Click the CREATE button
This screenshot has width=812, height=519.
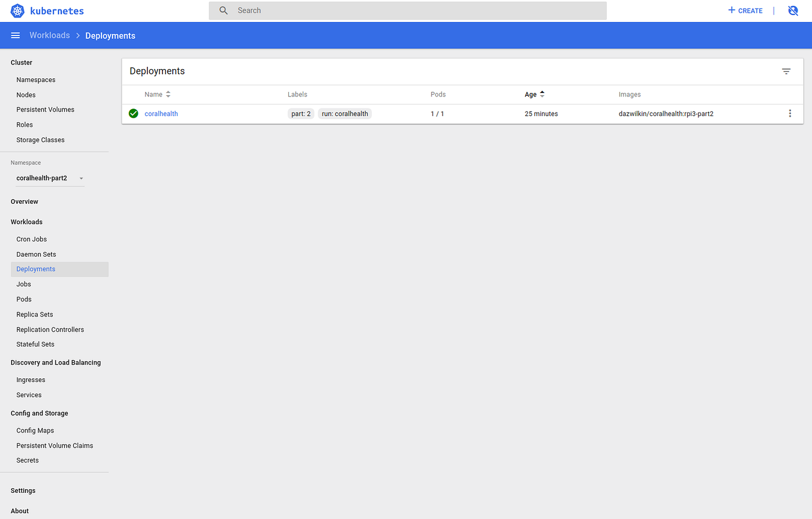[x=745, y=10]
